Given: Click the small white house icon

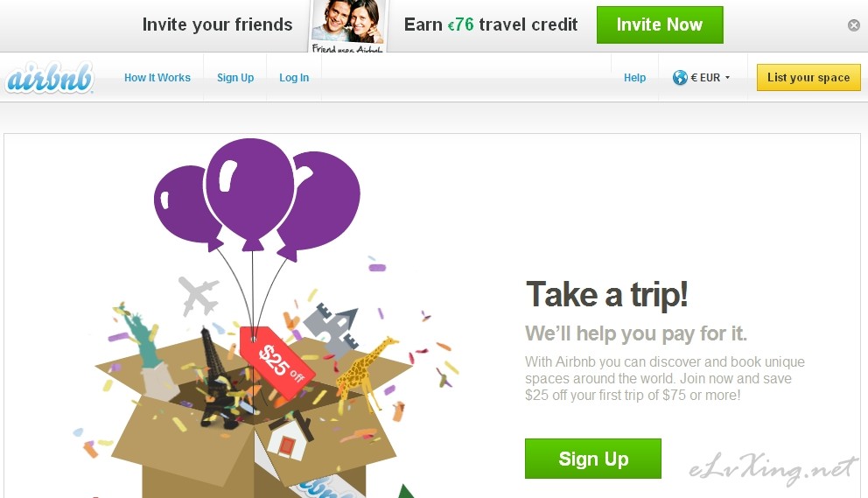Looking at the screenshot, I should (x=288, y=439).
